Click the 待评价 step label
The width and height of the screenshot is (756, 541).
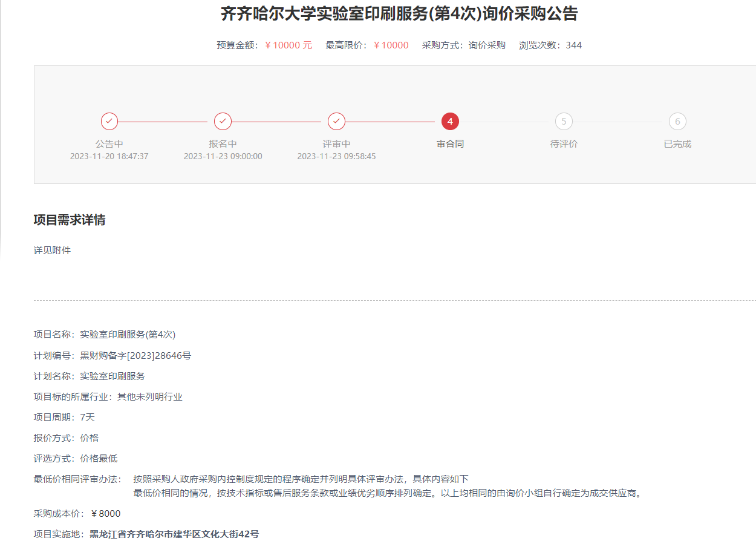coord(564,144)
